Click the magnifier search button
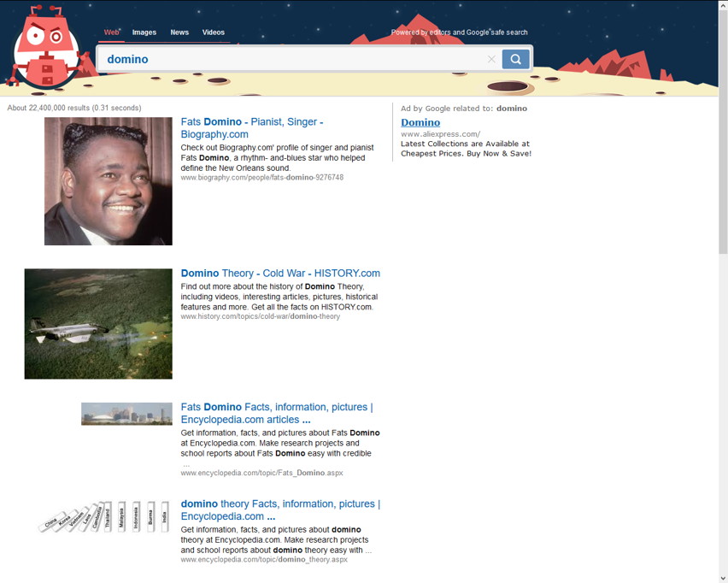The image size is (728, 583). click(515, 59)
